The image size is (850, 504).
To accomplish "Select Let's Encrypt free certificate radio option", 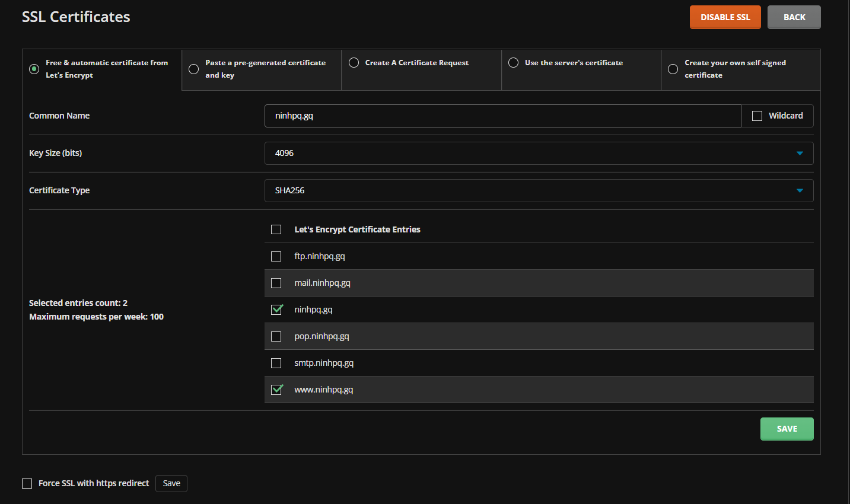I will point(34,69).
